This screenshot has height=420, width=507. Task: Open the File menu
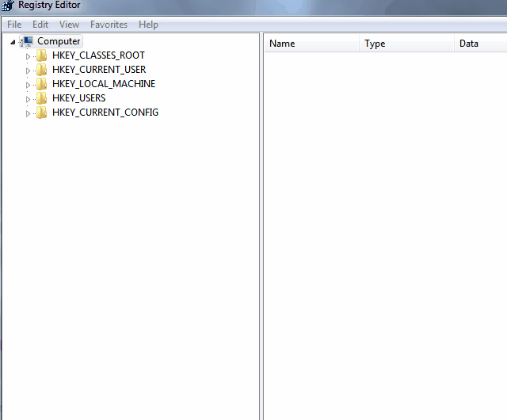pyautogui.click(x=14, y=25)
